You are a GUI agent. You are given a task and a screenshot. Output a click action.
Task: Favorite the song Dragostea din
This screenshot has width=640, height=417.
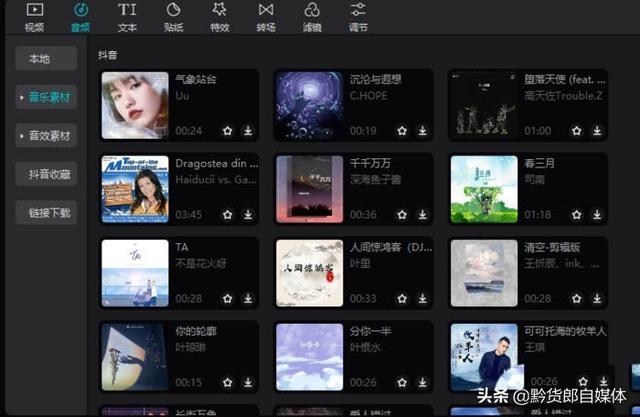pyautogui.click(x=227, y=214)
